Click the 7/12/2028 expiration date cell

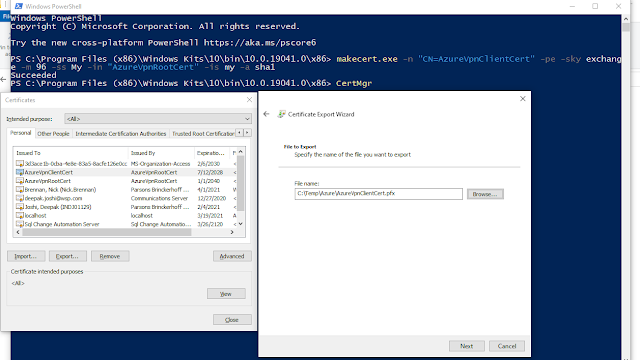pyautogui.click(x=210, y=172)
